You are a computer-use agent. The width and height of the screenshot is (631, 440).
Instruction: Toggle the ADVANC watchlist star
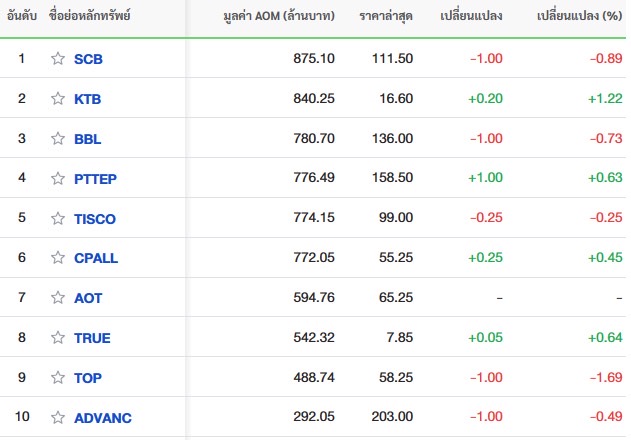[x=58, y=417]
